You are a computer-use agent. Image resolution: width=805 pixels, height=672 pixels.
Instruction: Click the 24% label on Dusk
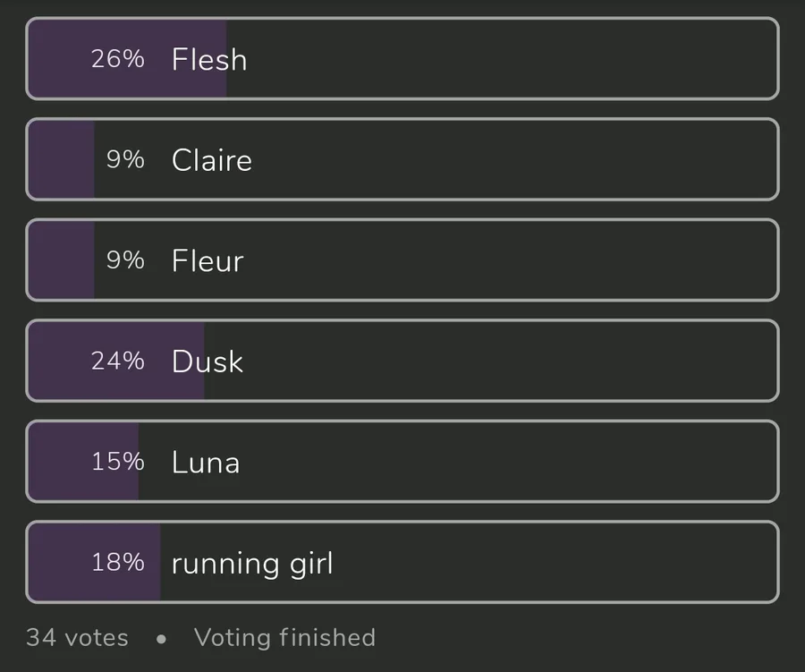[x=117, y=361]
